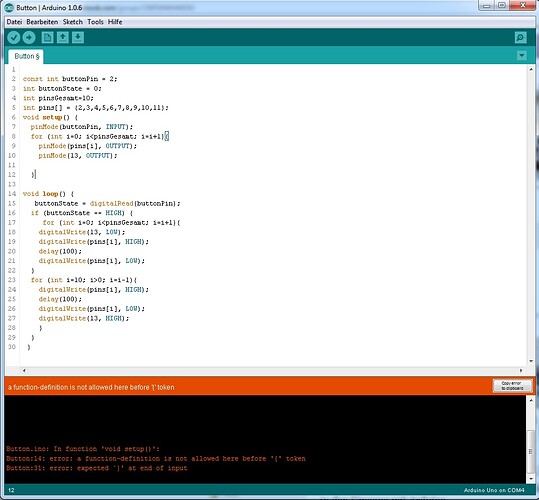
Task: Click the Upload arrow button
Action: [x=29, y=37]
